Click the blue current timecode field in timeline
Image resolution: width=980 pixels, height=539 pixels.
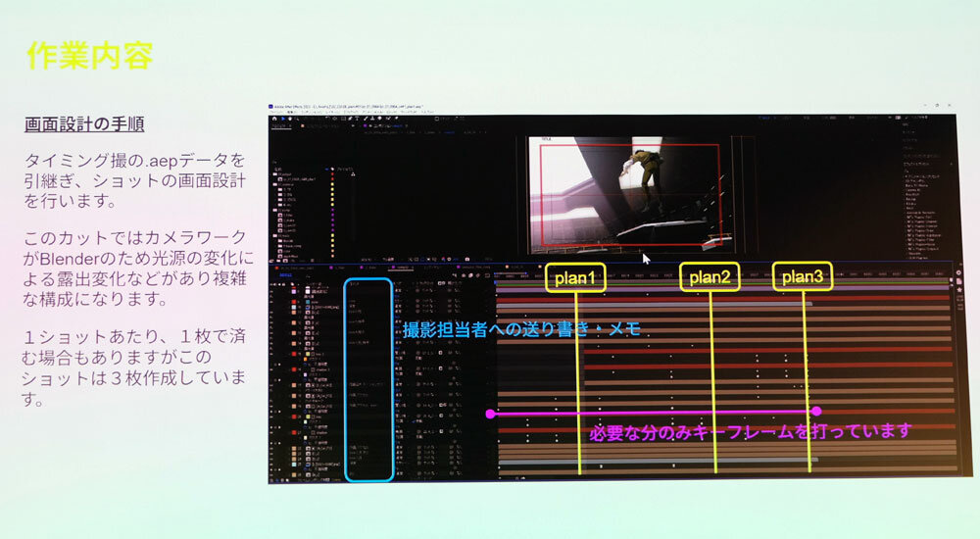click(284, 276)
